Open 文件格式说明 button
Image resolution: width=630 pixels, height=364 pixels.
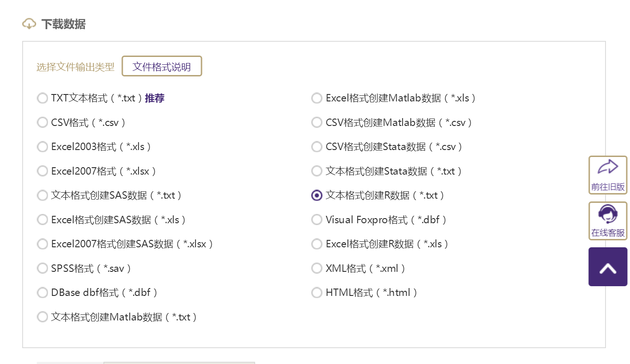tap(162, 66)
